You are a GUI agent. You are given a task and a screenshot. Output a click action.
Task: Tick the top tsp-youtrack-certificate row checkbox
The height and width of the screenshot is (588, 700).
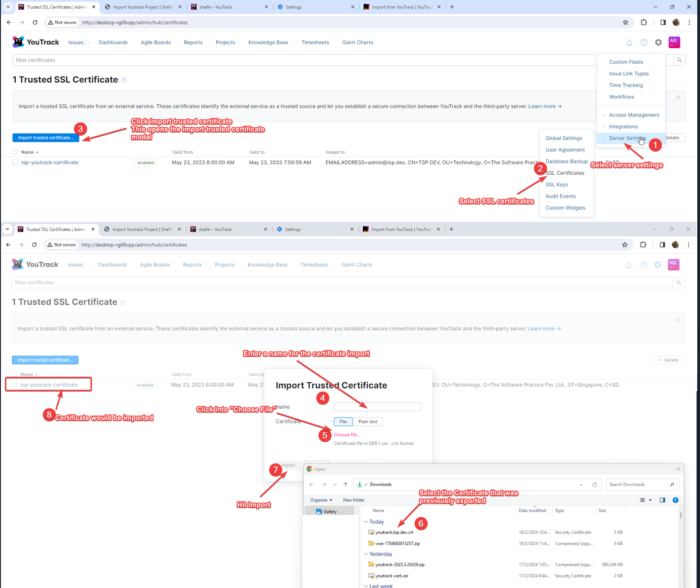pyautogui.click(x=15, y=162)
